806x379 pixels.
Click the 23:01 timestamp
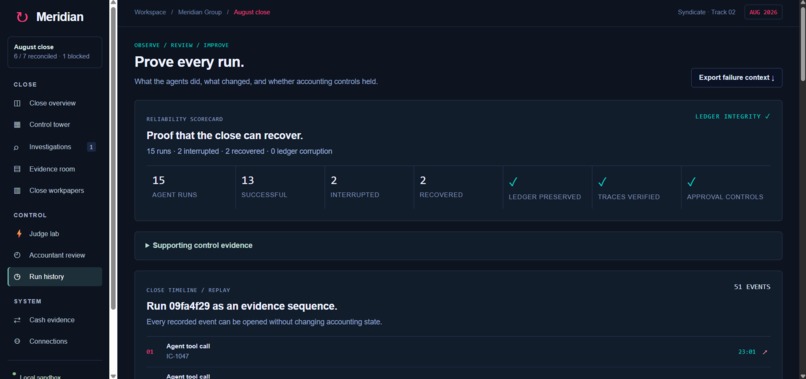click(747, 352)
